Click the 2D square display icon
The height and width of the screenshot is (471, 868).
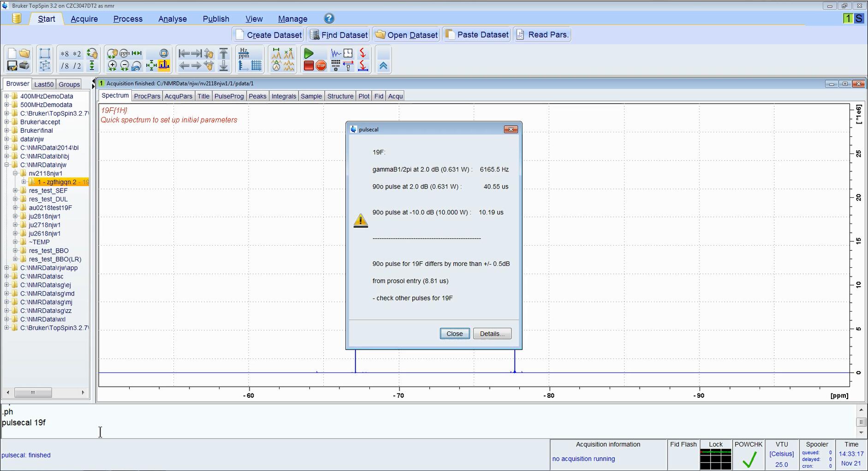click(x=45, y=53)
